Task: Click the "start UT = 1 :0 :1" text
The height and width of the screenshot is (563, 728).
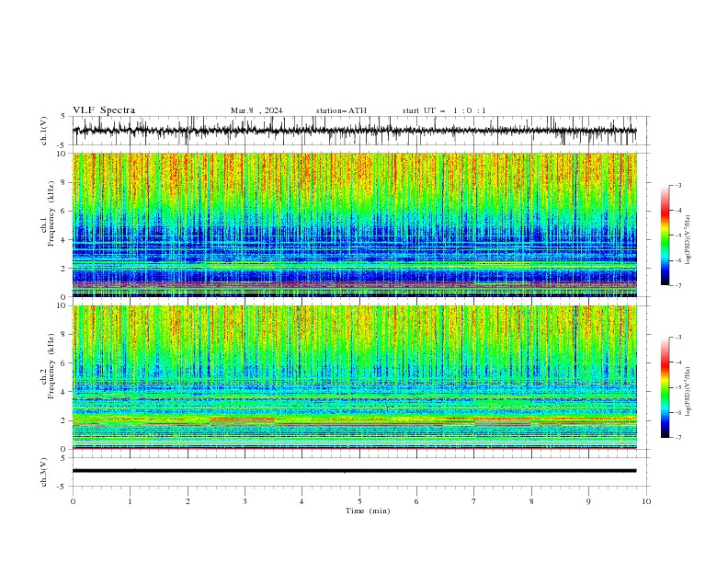Action: [x=444, y=110]
